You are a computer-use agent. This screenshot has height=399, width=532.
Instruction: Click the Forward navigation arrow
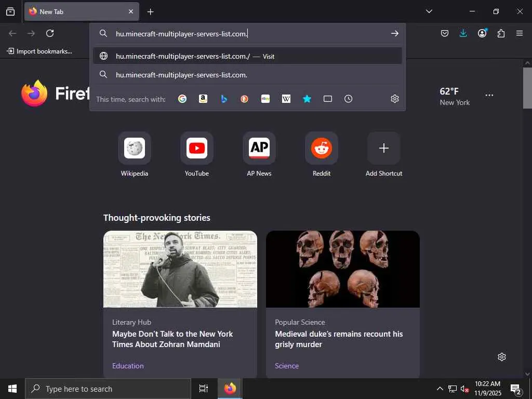coord(31,33)
